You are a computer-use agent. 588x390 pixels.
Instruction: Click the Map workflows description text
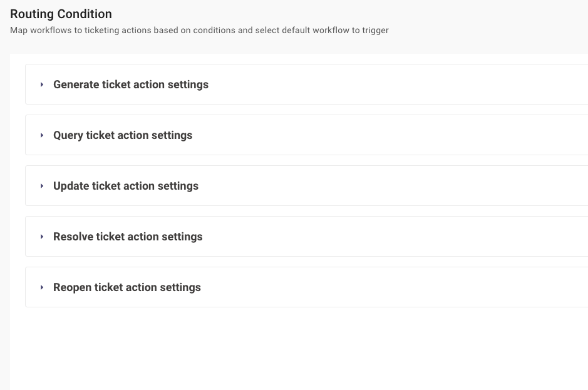(199, 31)
